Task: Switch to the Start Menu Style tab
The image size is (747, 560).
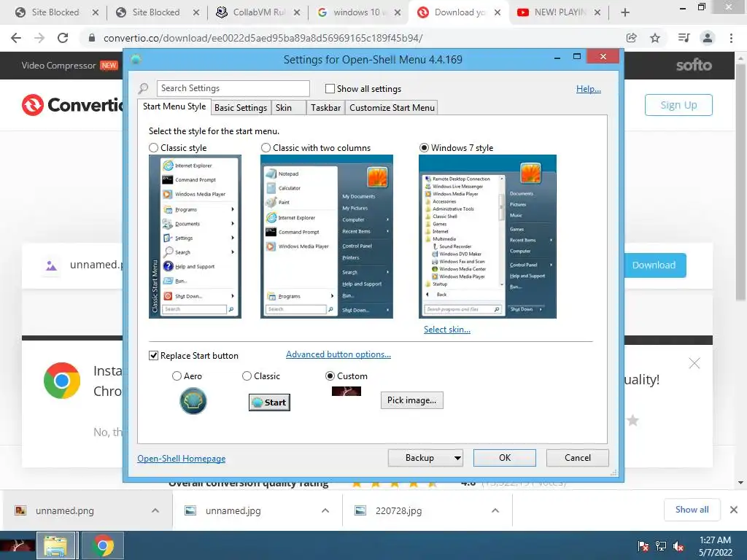Action: [174, 106]
